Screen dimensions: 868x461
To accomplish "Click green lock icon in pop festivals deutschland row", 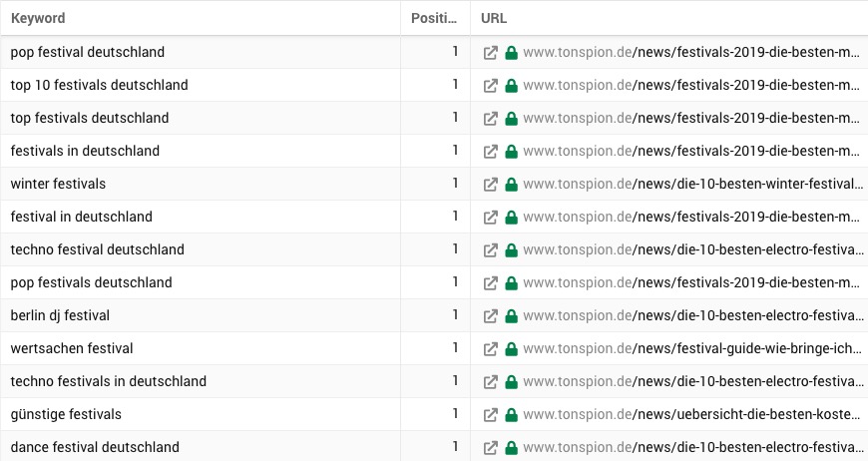I will 512,282.
